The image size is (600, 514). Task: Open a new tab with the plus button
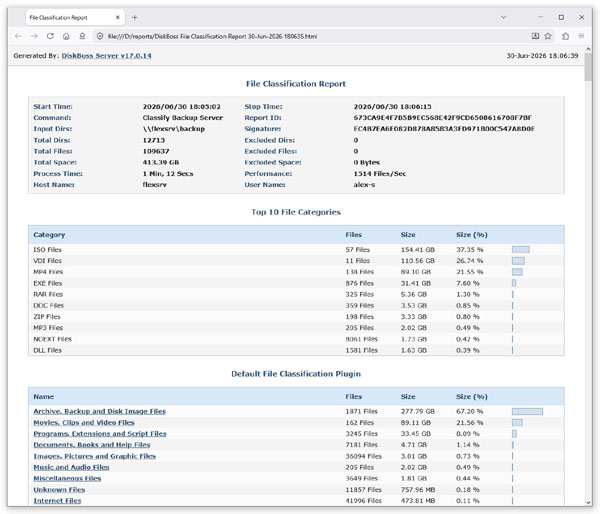(134, 17)
